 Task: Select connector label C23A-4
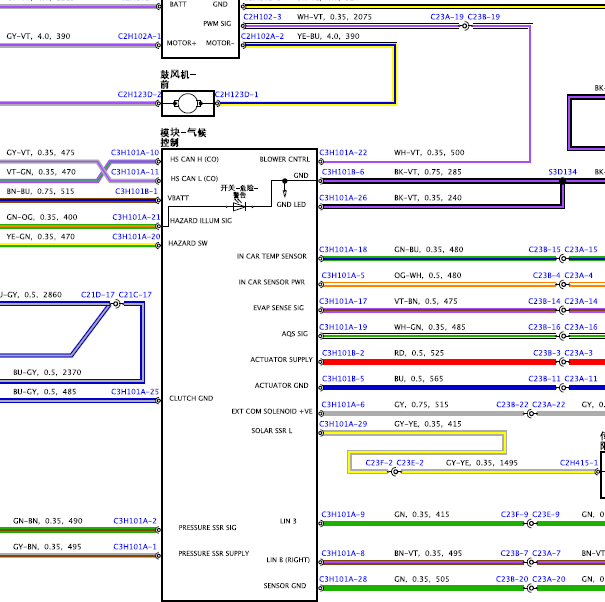click(578, 276)
